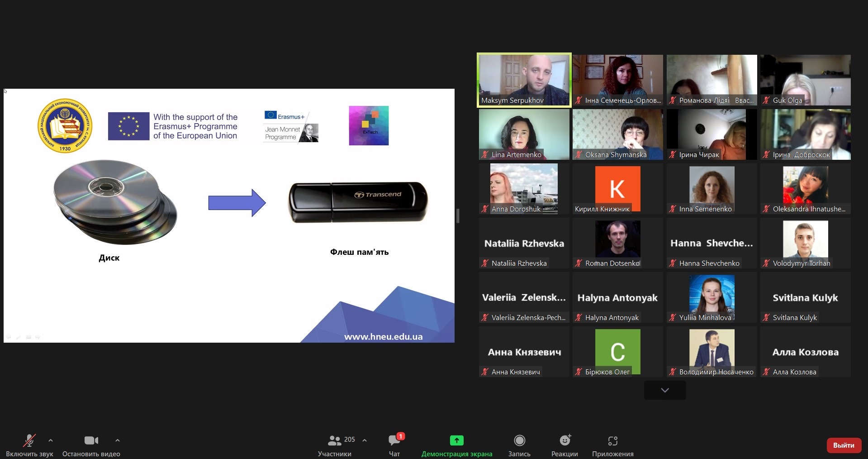Image resolution: width=868 pixels, height=459 pixels.
Task: Click muted mic icon on Guk Olga
Action: coord(766,100)
